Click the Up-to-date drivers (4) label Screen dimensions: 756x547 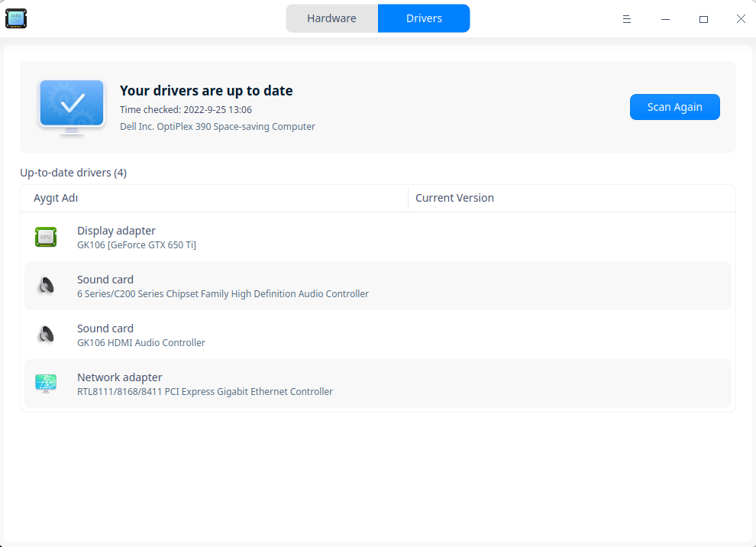pyautogui.click(x=73, y=173)
